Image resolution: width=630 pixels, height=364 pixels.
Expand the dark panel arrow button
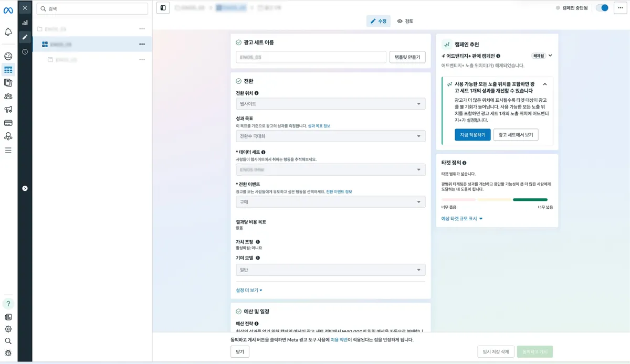click(x=25, y=188)
